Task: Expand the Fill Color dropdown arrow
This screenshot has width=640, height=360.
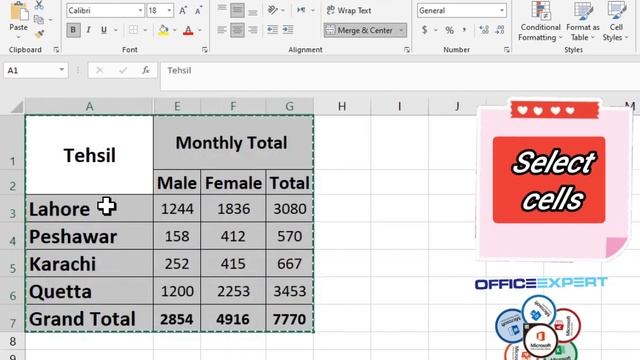Action: [x=175, y=30]
